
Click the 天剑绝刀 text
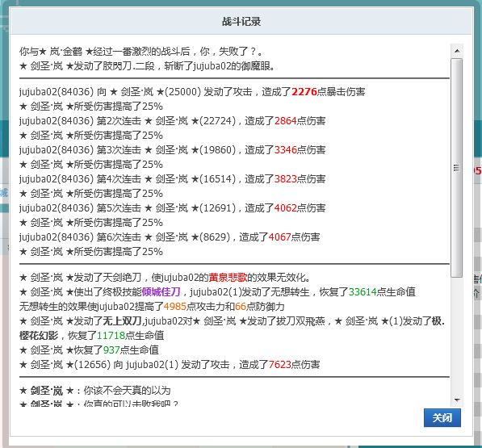coord(122,278)
